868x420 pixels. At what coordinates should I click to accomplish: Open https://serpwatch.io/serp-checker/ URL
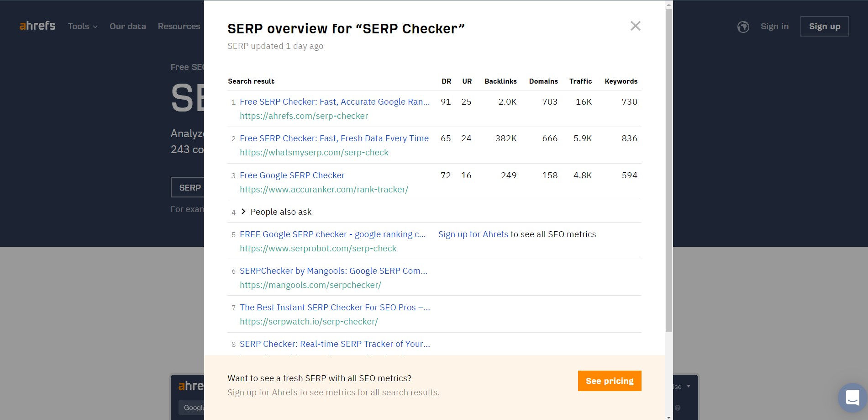[x=309, y=322]
